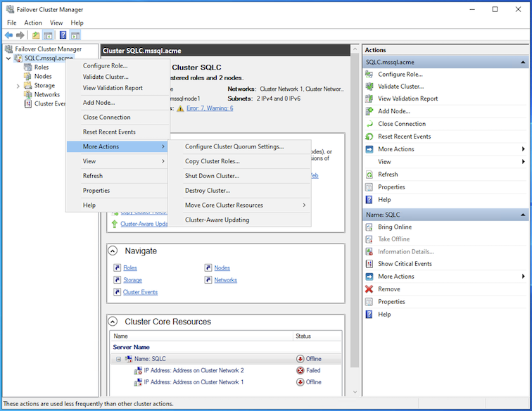Click the View Validation Report icon in Actions

coord(369,99)
